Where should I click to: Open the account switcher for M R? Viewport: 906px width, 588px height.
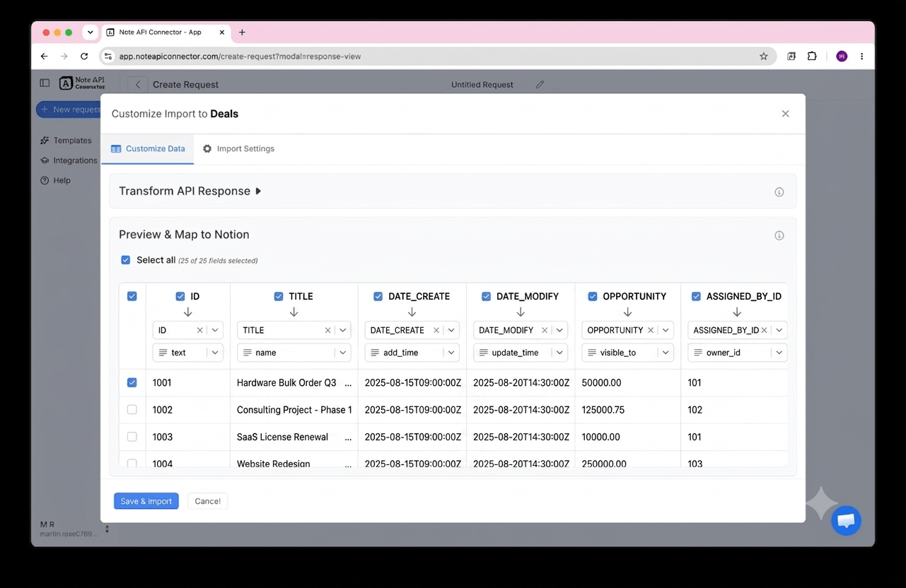coord(107,529)
